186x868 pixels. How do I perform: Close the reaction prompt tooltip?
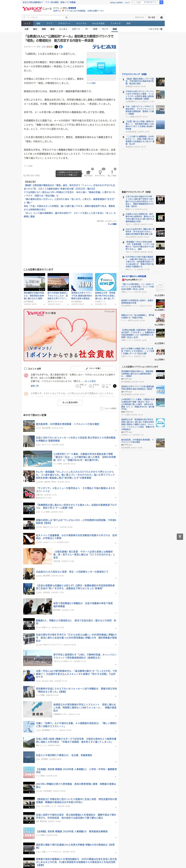pyautogui.click(x=81, y=172)
